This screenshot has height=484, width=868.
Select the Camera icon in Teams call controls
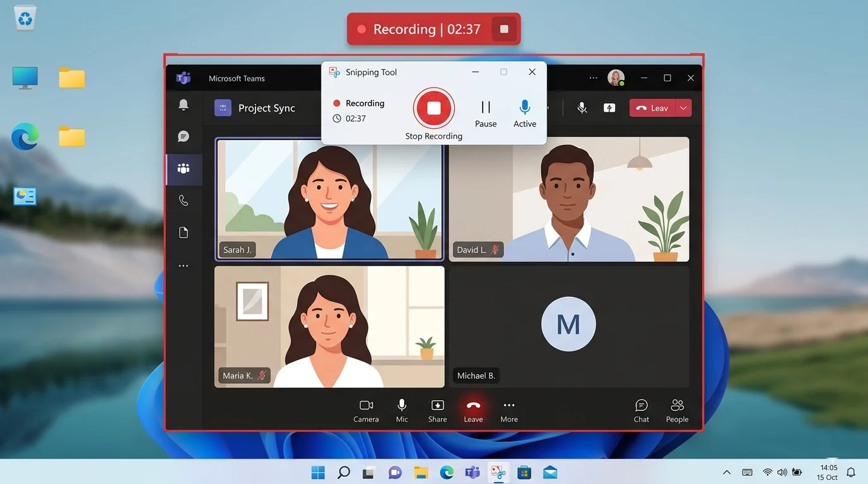[x=366, y=406]
